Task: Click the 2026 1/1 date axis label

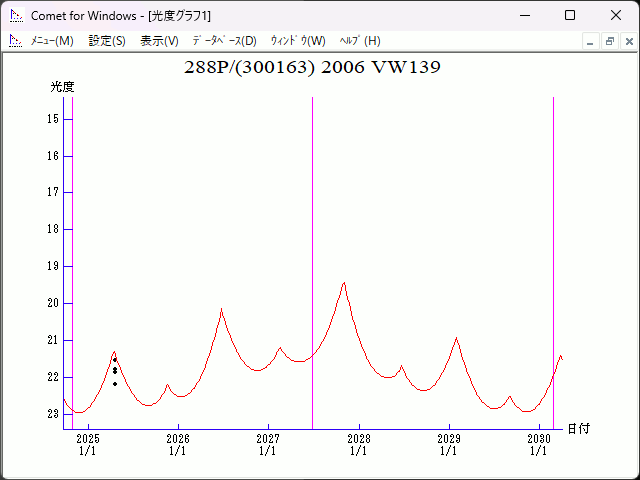Action: click(177, 445)
